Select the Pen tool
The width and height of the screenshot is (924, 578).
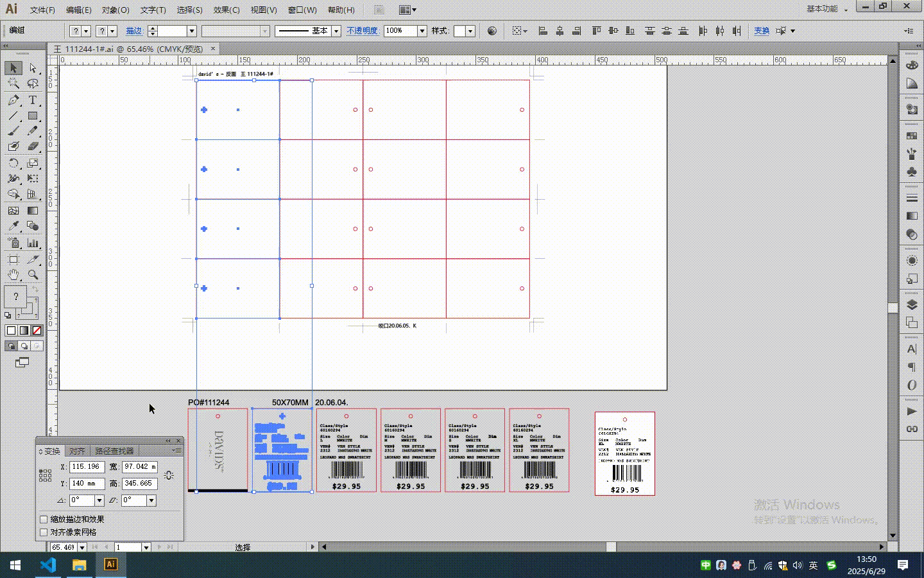[x=13, y=100]
